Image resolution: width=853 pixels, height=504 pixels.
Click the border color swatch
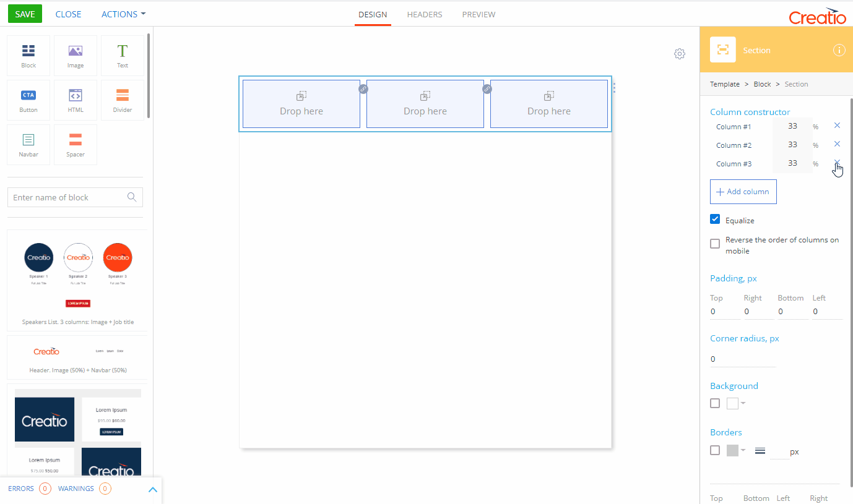coord(733,450)
